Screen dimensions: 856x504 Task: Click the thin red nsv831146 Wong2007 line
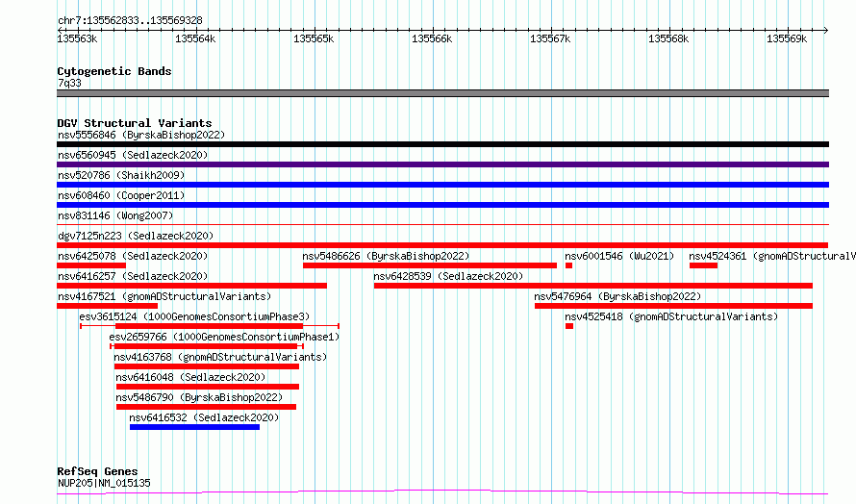(442, 224)
